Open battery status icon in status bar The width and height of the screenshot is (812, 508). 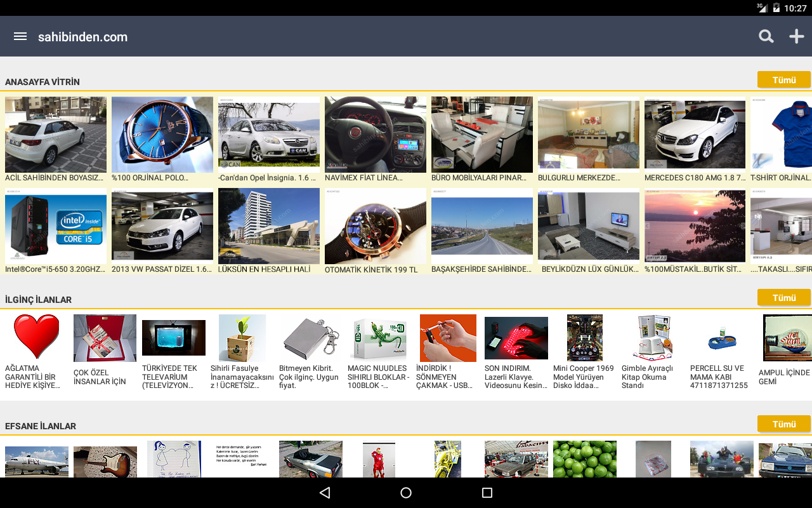click(776, 8)
